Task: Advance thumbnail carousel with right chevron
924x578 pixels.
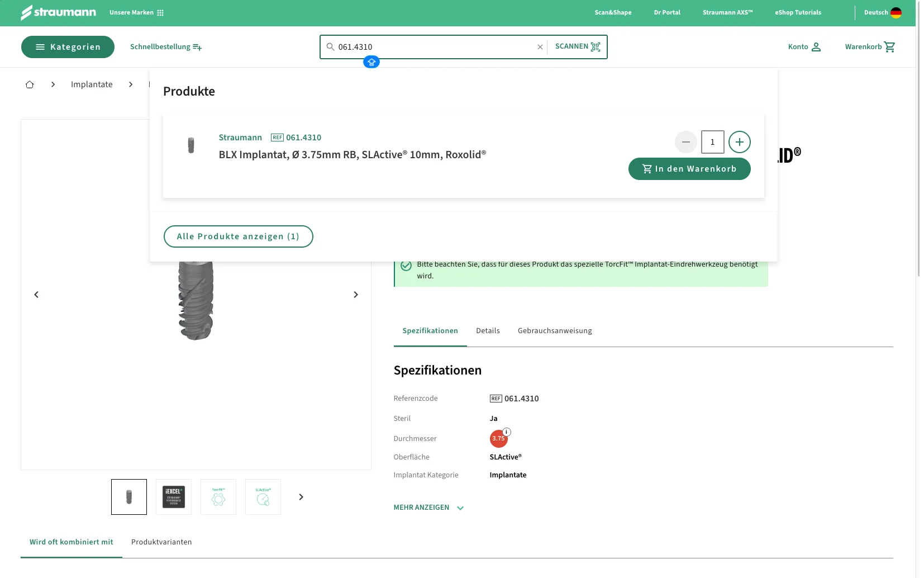Action: [x=301, y=497]
